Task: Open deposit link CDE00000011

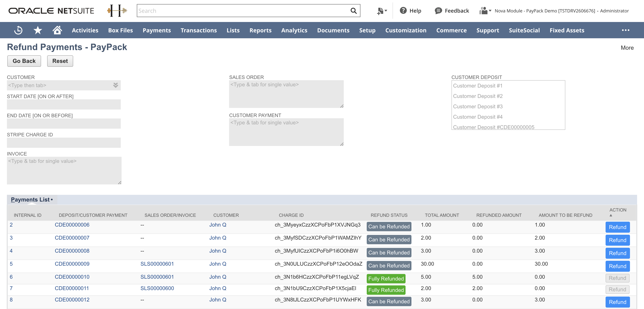Action: [x=72, y=288]
